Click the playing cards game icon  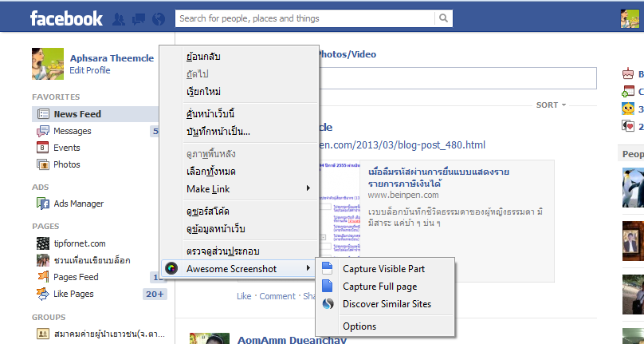point(628,125)
